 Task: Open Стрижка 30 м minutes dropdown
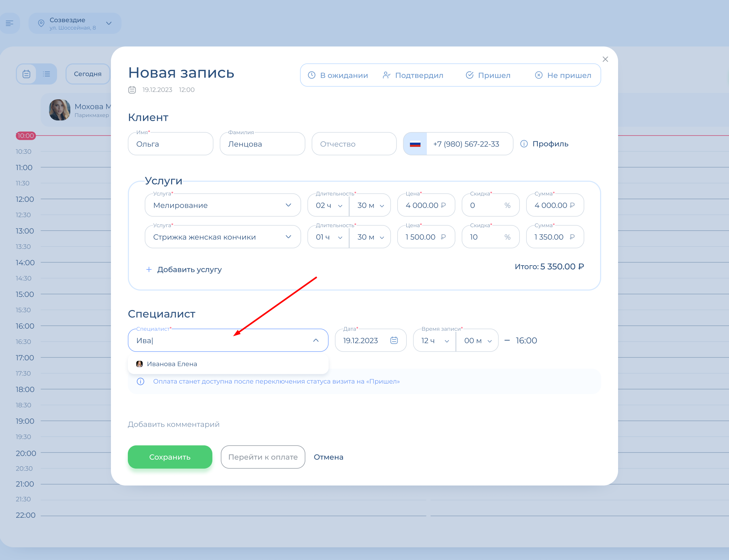370,237
